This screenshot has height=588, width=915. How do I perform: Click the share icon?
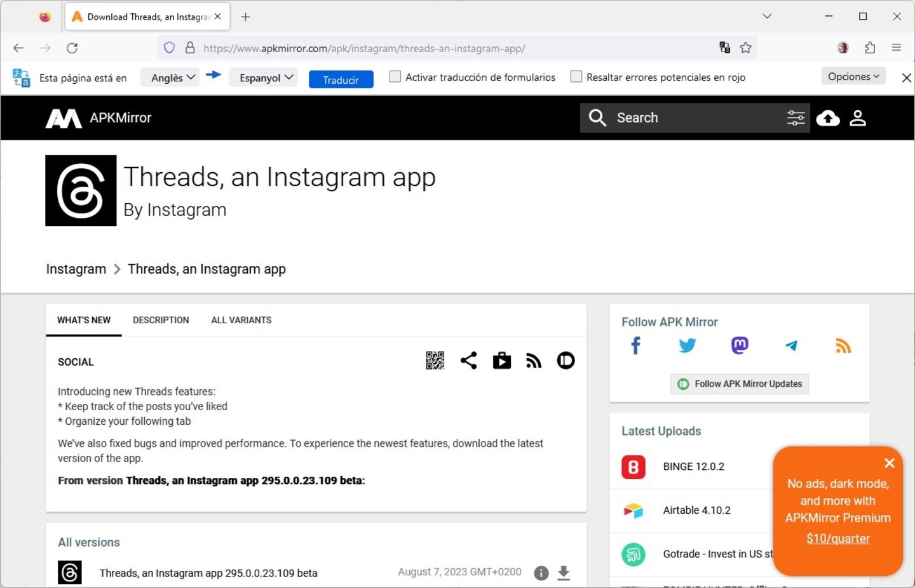click(x=469, y=361)
